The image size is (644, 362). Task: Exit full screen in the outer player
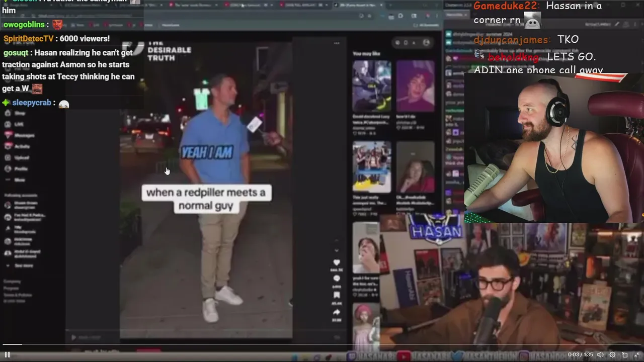[x=636, y=354]
